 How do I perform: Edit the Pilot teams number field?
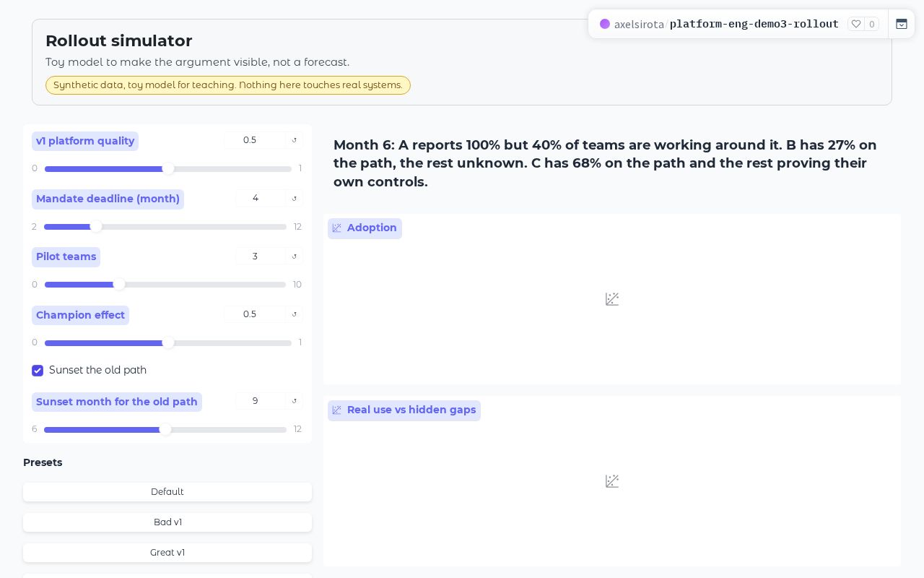262,256
